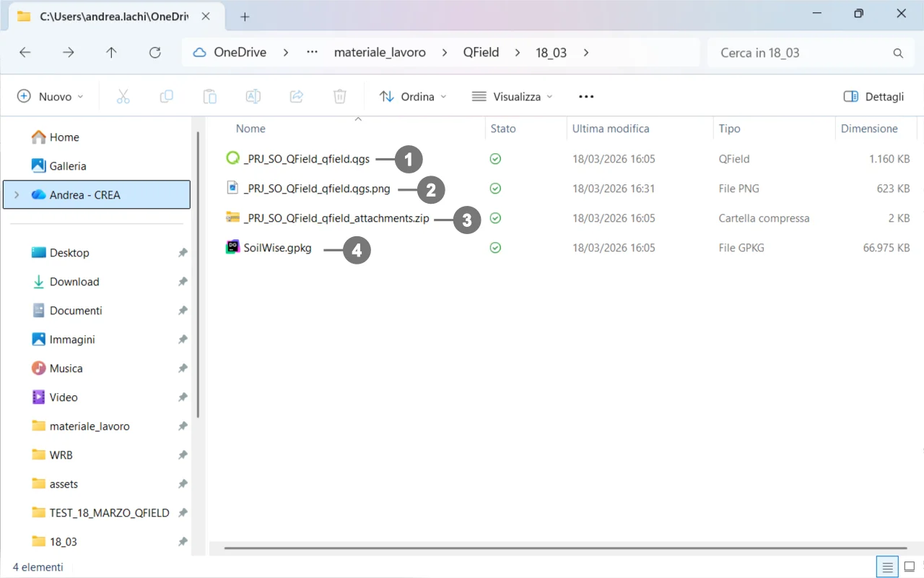
Task: Toggle the Dettagli pane
Action: (873, 96)
